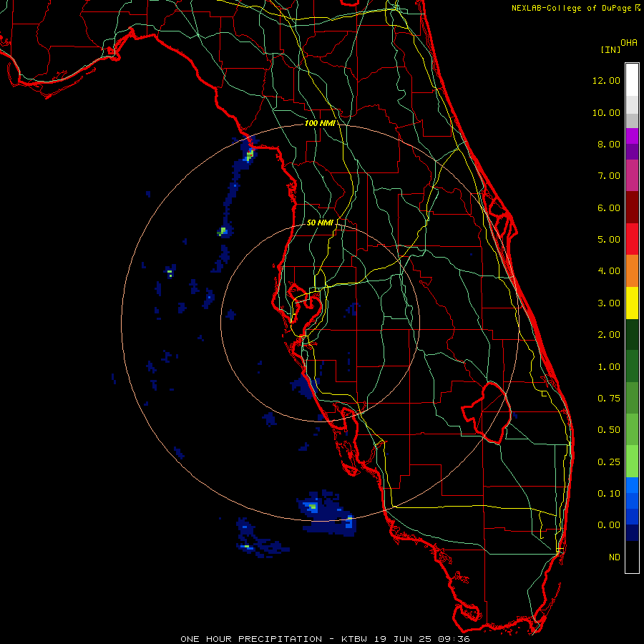Image resolution: width=644 pixels, height=644 pixels.
Task: Pick the orange swatch beside 4.00
Action: click(632, 271)
